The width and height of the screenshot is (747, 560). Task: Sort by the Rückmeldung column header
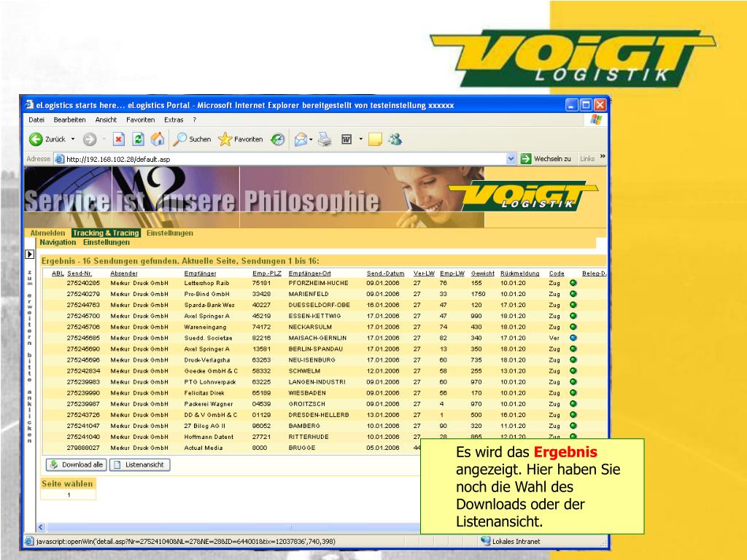pos(519,273)
